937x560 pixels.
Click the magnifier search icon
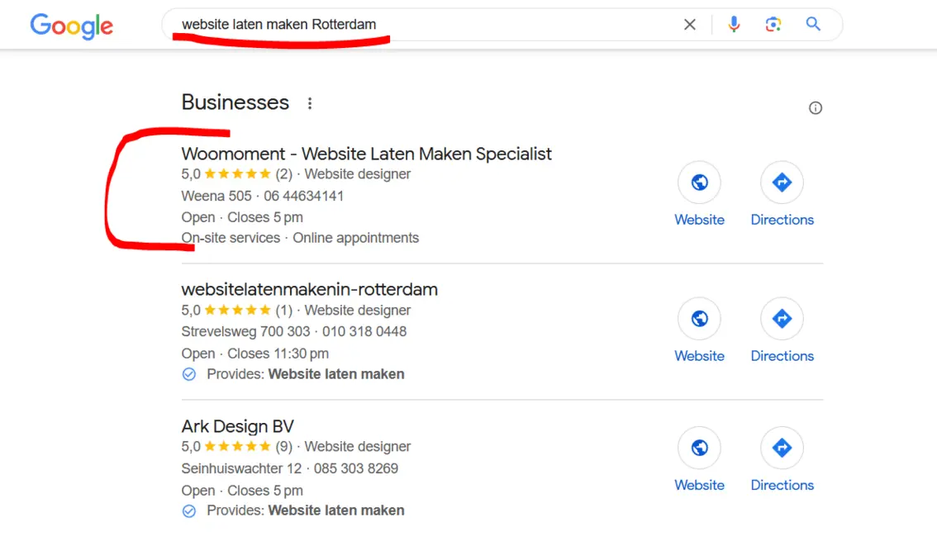(813, 24)
